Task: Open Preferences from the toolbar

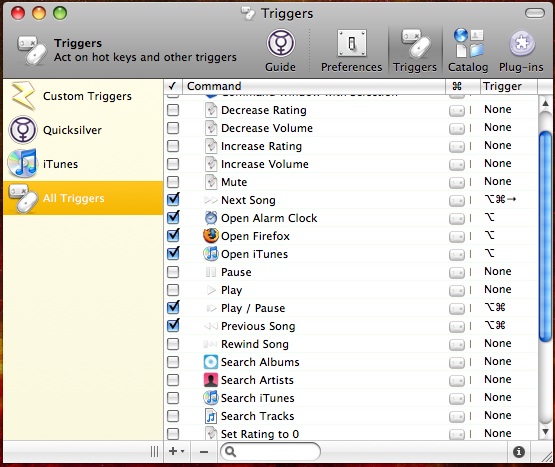Action: (x=351, y=51)
